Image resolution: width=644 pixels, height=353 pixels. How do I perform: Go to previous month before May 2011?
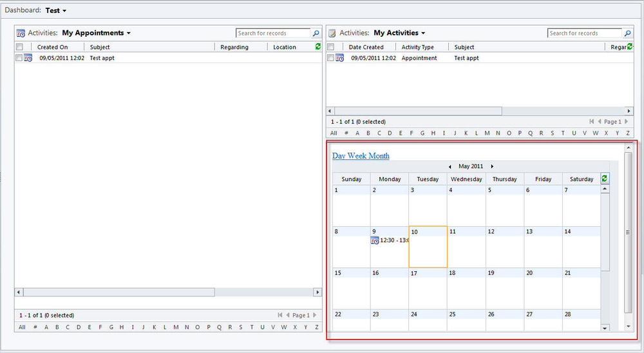tap(450, 167)
